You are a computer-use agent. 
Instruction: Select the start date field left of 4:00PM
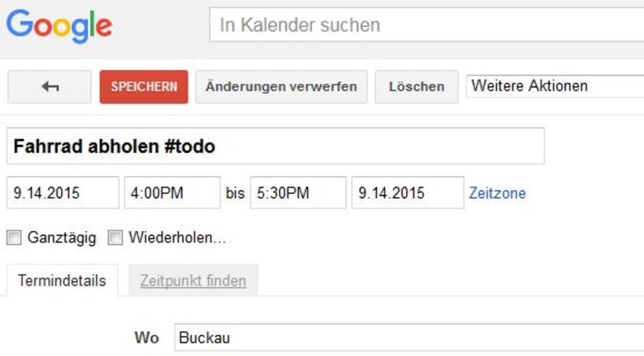62,193
